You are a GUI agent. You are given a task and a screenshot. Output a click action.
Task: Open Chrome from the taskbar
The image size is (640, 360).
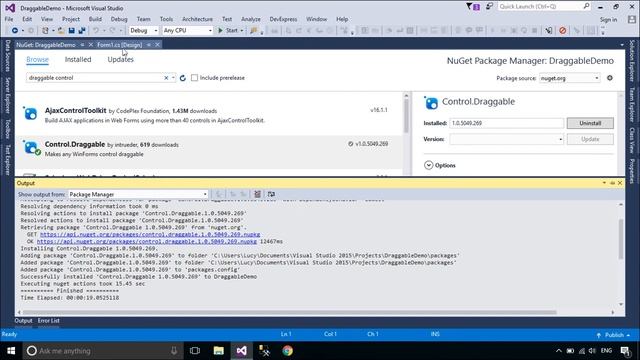click(287, 351)
